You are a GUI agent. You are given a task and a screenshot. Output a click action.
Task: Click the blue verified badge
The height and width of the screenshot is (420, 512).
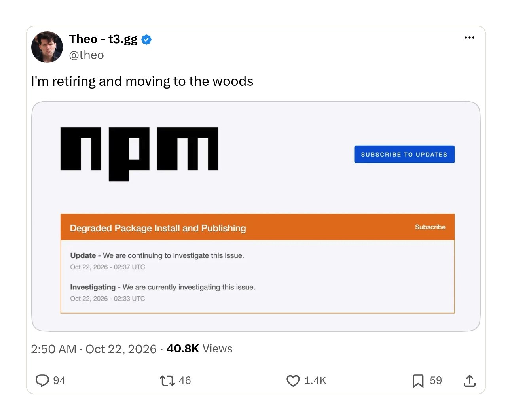[x=146, y=40]
